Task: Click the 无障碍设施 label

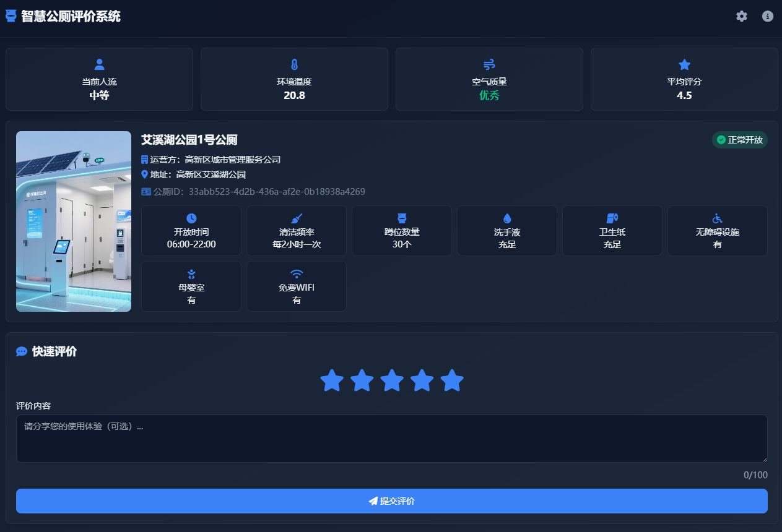Action: 718,232
